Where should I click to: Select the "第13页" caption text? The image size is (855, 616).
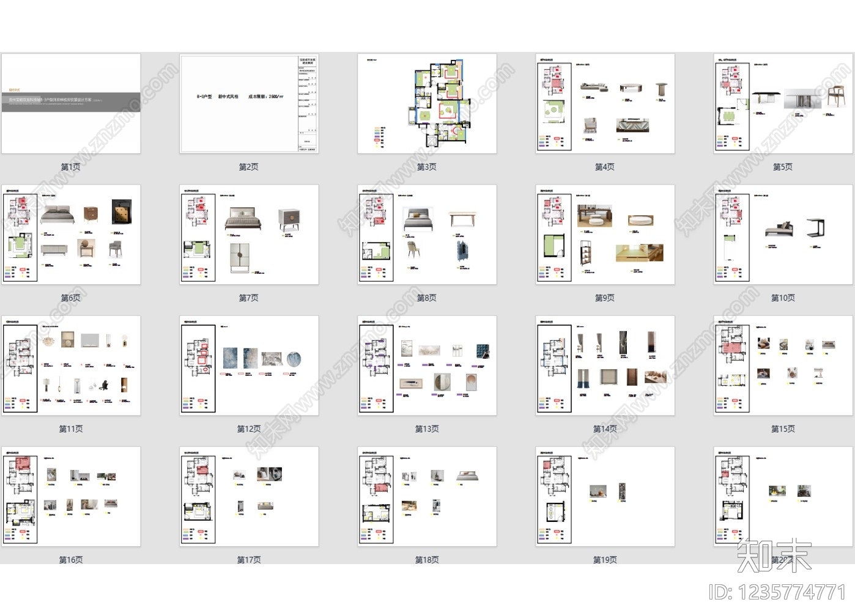pos(427,429)
